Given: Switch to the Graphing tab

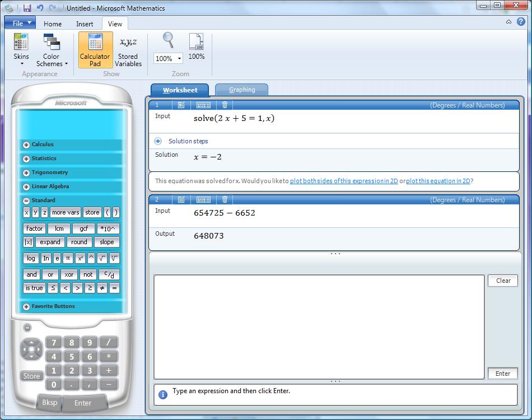Looking at the screenshot, I should 241,90.
